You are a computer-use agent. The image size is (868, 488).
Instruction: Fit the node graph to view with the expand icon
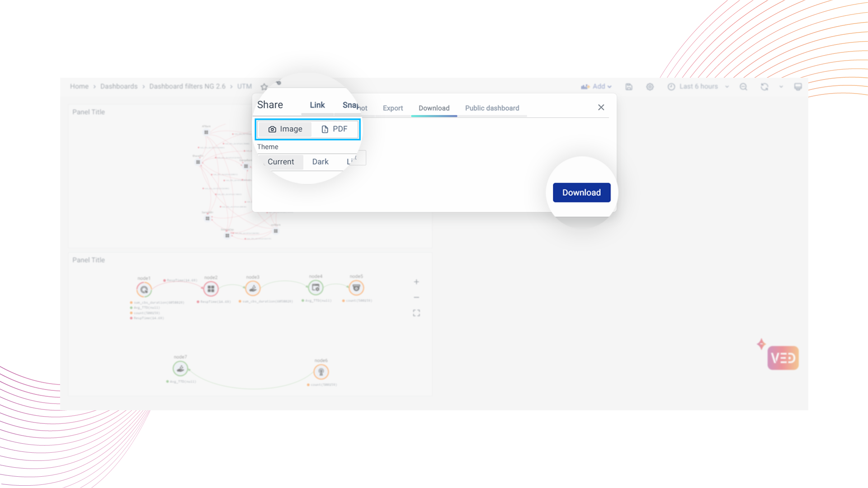point(416,313)
